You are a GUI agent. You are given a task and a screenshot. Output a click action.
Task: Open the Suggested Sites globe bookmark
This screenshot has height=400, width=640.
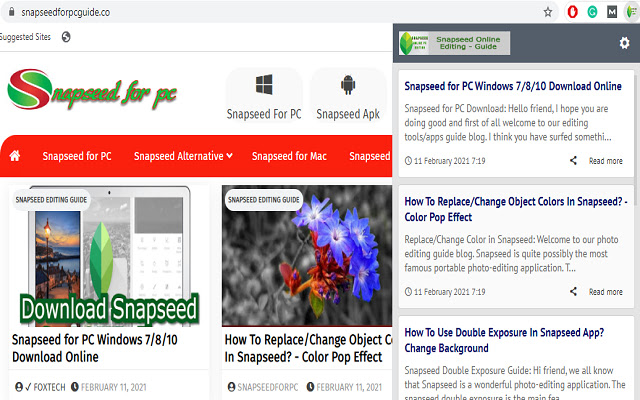point(66,37)
